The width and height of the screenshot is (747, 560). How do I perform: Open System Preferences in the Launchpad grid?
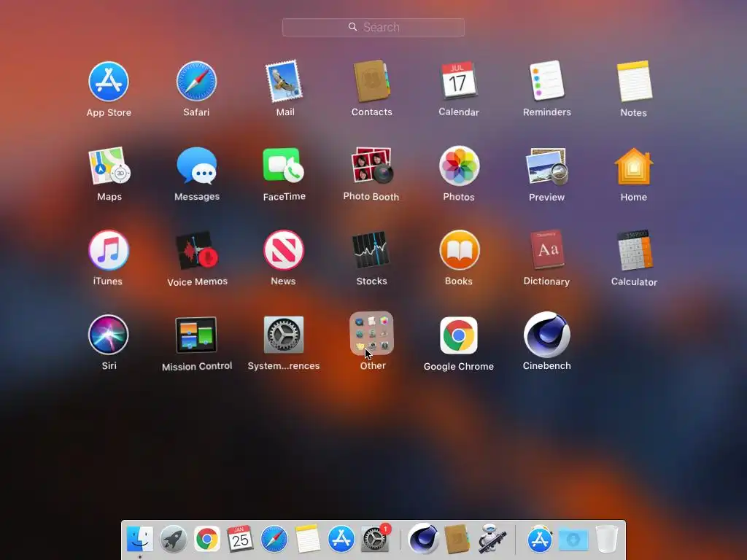[284, 335]
